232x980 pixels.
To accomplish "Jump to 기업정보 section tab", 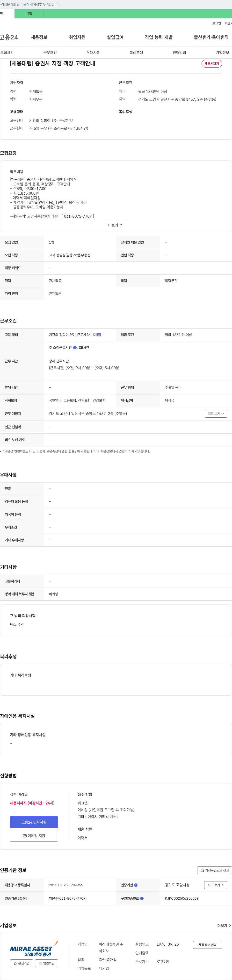I will pos(222,53).
